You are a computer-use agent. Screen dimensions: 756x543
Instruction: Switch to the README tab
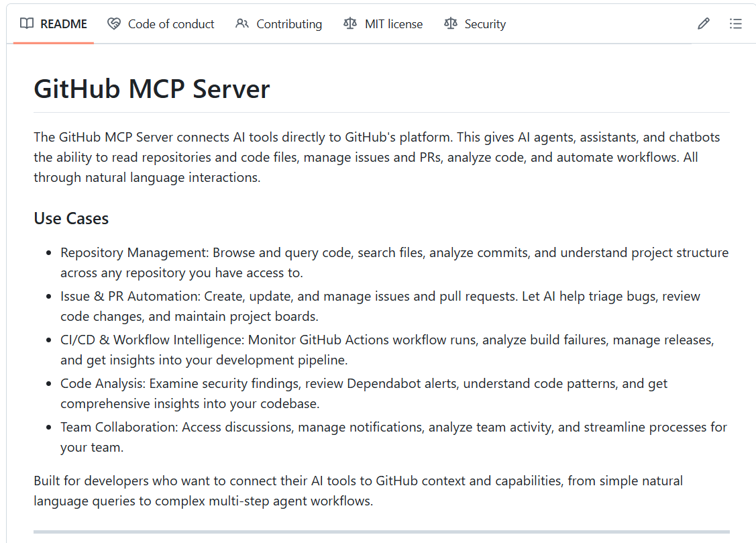pos(54,24)
